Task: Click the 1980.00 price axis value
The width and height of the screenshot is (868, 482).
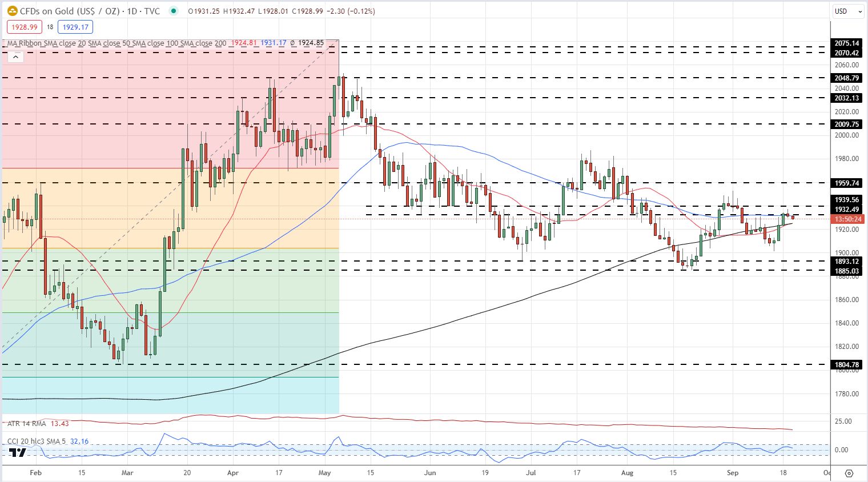Action: coord(847,159)
